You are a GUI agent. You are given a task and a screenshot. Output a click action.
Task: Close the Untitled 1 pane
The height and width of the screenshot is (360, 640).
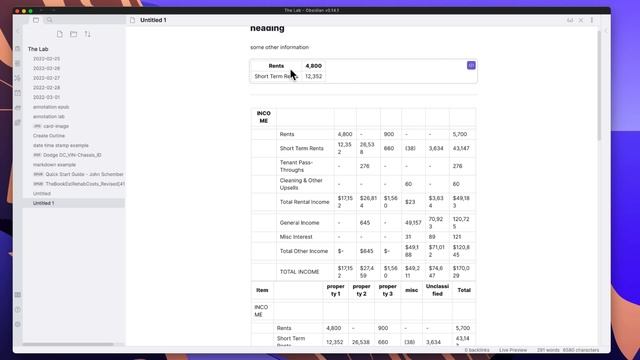click(581, 20)
